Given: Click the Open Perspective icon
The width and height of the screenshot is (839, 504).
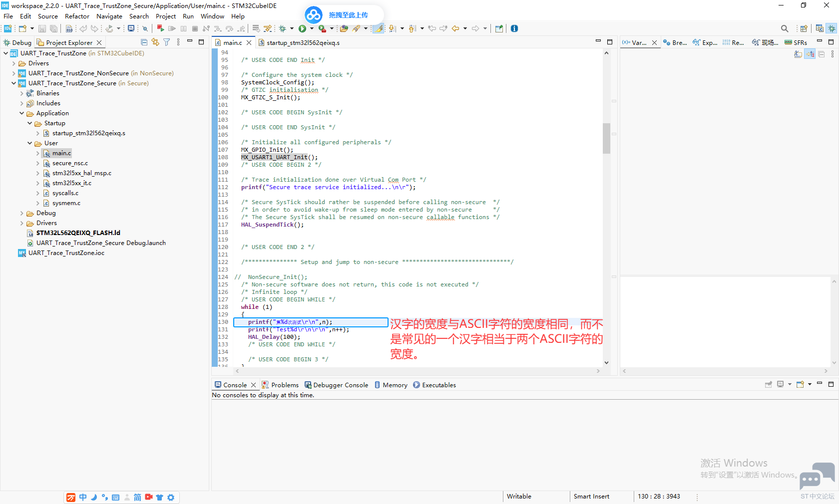Looking at the screenshot, I should point(804,28).
